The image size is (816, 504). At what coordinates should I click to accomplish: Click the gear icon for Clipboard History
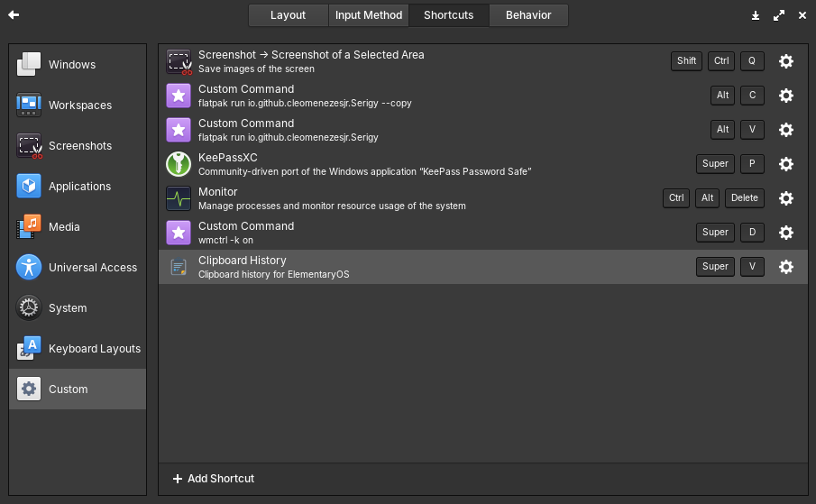pos(785,267)
